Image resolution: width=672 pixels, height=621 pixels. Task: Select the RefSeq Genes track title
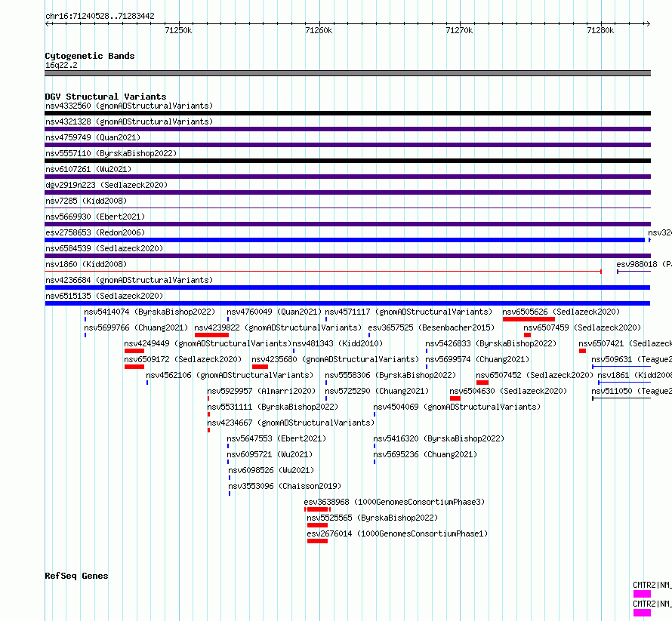click(77, 576)
